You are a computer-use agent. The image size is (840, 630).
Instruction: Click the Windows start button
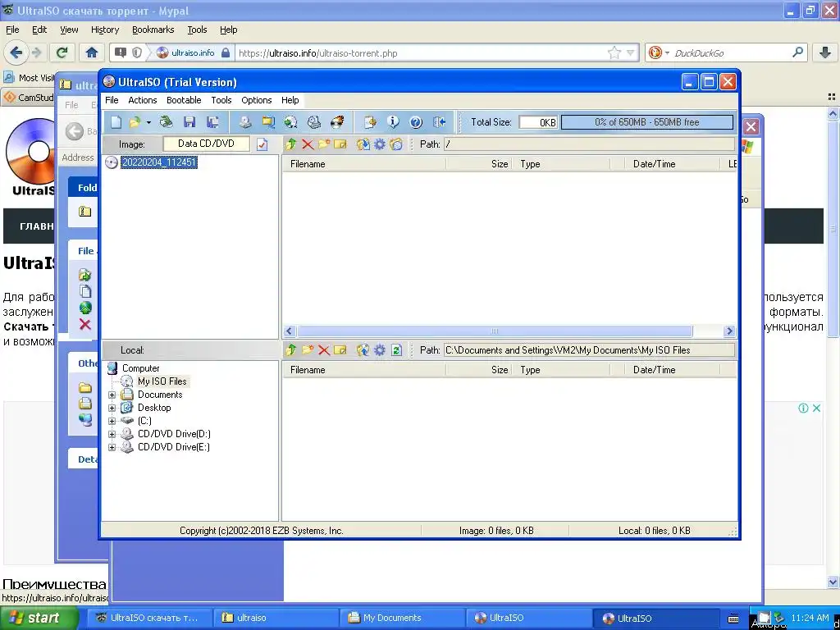click(39, 618)
